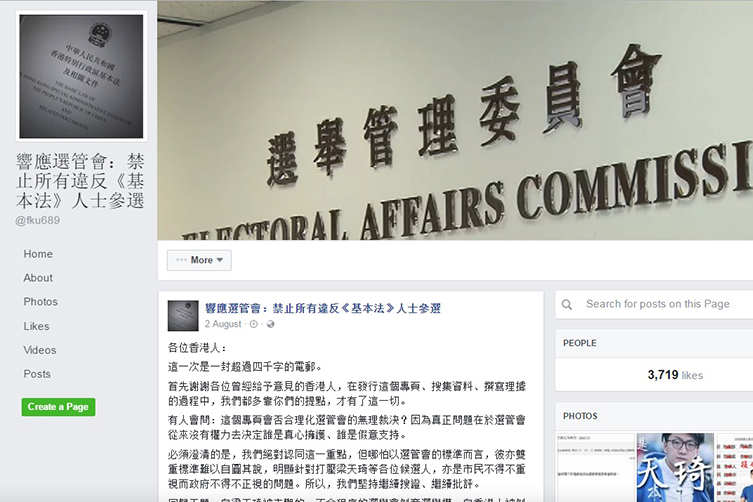Viewport: 753px width, 502px height.
Task: Open the first document photo thumbnail
Action: 595,467
